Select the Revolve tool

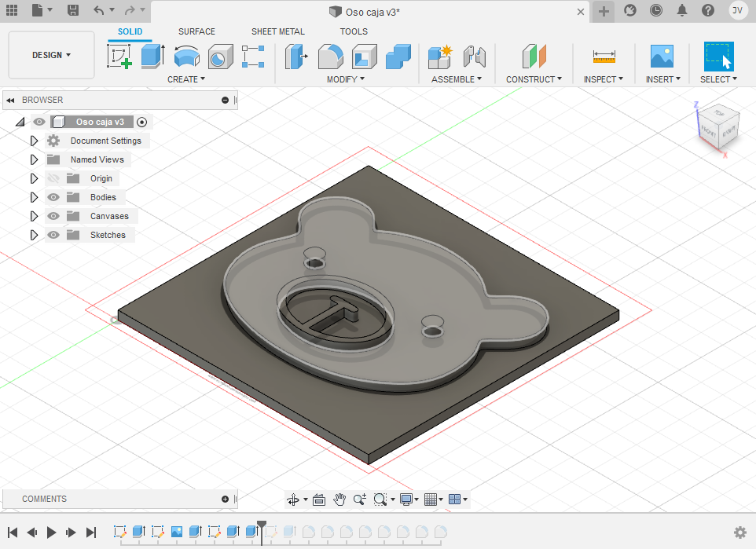[x=186, y=56]
